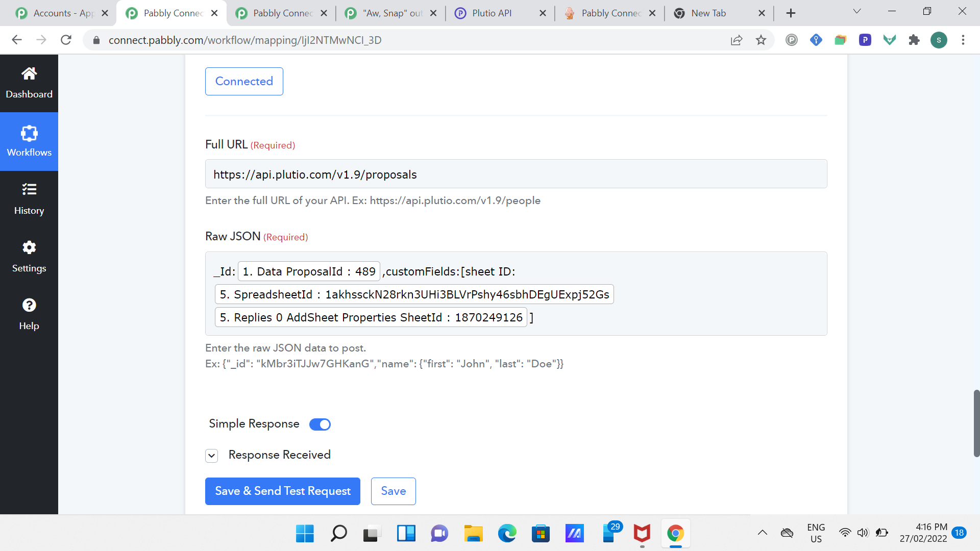Go forward using browser forward arrow

[41, 40]
